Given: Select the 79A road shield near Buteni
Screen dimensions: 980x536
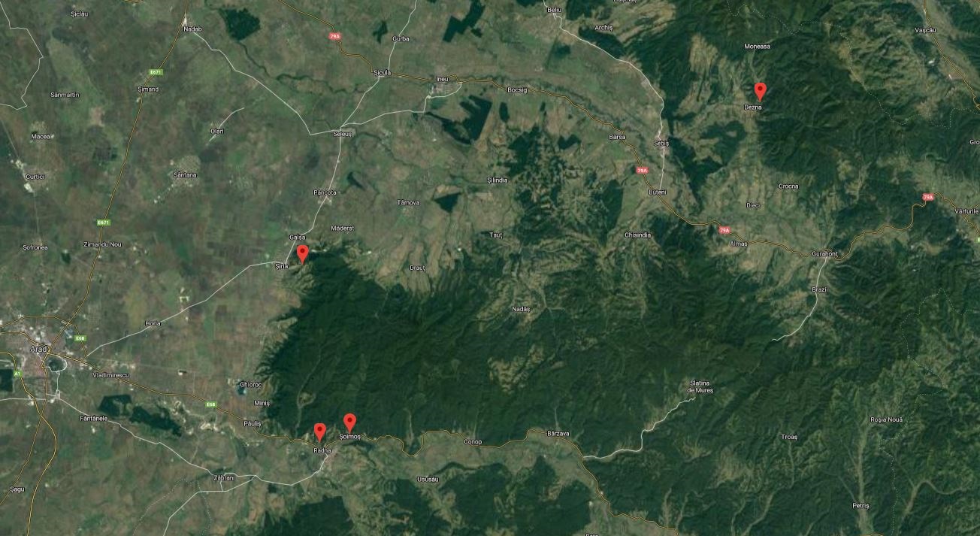Looking at the screenshot, I should 642,171.
